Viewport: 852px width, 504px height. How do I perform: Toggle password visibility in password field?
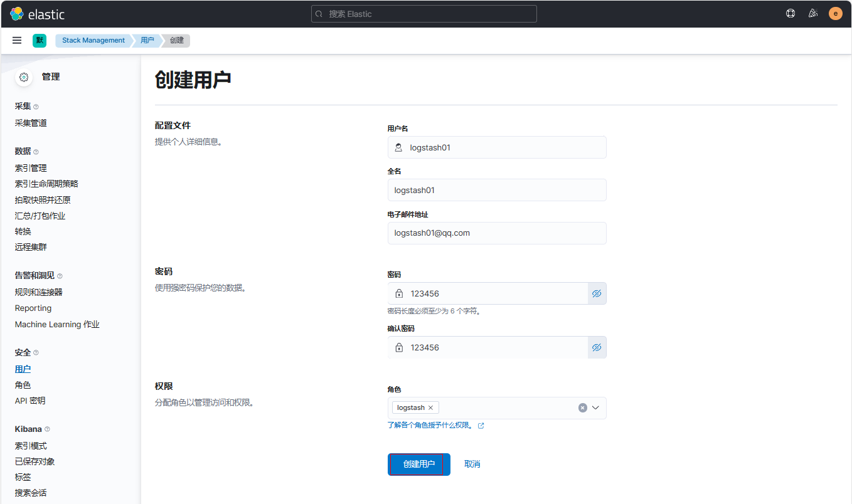(x=597, y=293)
